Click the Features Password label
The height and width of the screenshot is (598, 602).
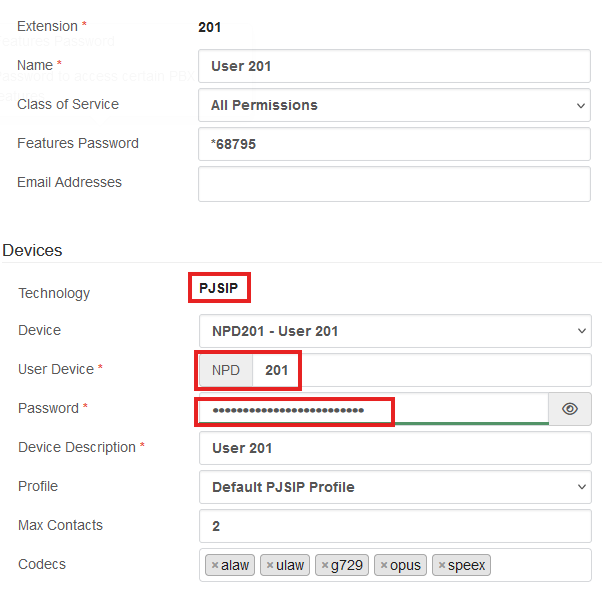click(x=78, y=143)
